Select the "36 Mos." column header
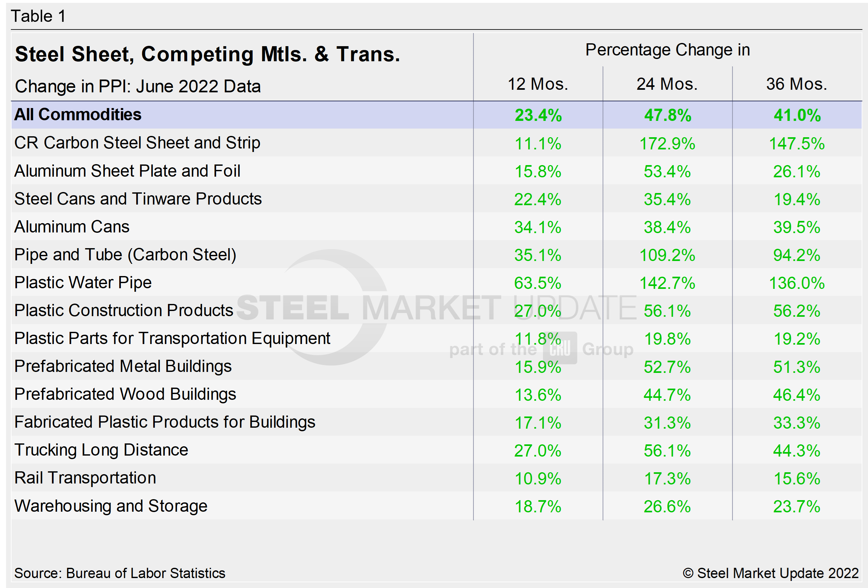868x588 pixels. pyautogui.click(x=796, y=84)
